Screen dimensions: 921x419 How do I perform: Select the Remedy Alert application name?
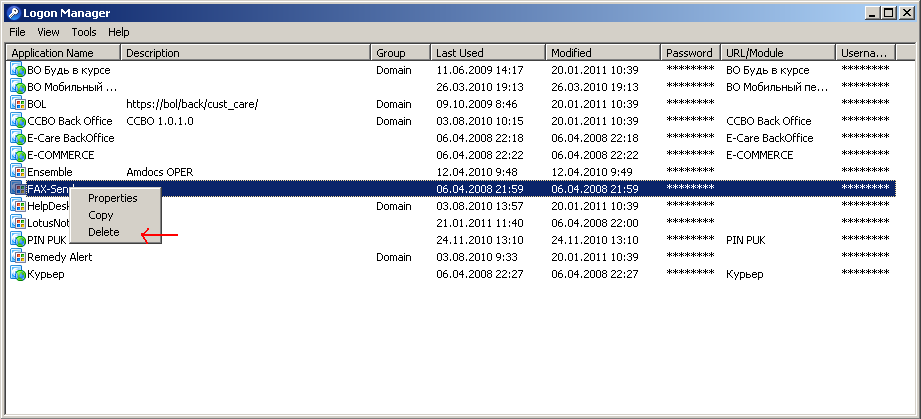59,257
